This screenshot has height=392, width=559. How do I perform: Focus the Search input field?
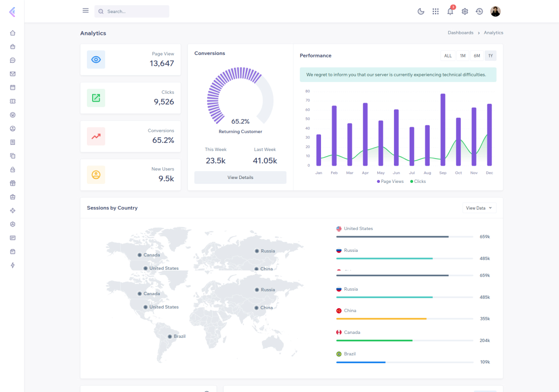tap(132, 11)
